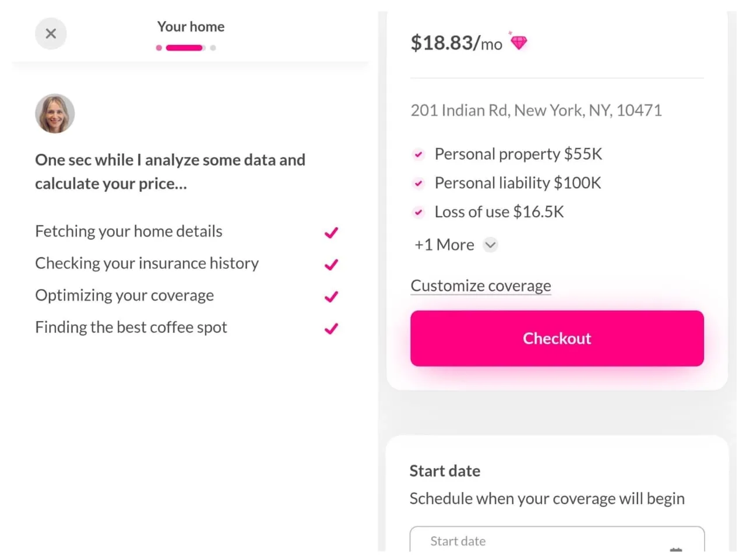Click checkmark beside Finding the best coffee spot
This screenshot has width=746, height=560.
(331, 329)
